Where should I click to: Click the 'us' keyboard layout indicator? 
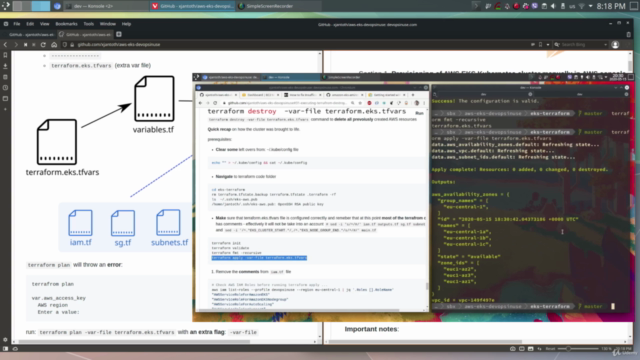[x=572, y=6]
